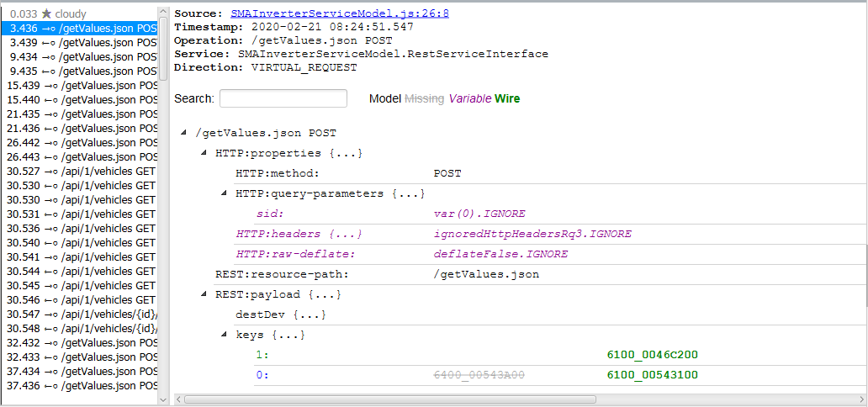Click the value 6100_00543100
This screenshot has height=407, width=868.
(653, 375)
